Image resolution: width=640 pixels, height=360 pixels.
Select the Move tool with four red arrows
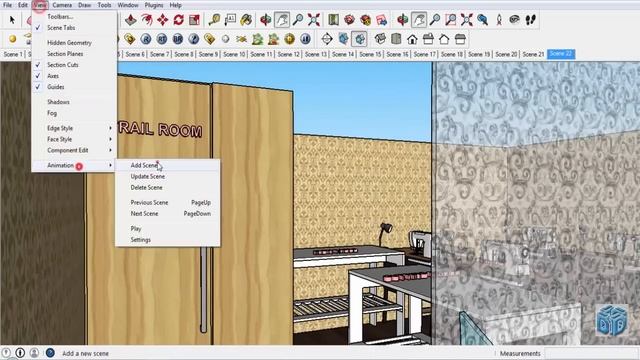pyautogui.click(x=162, y=20)
